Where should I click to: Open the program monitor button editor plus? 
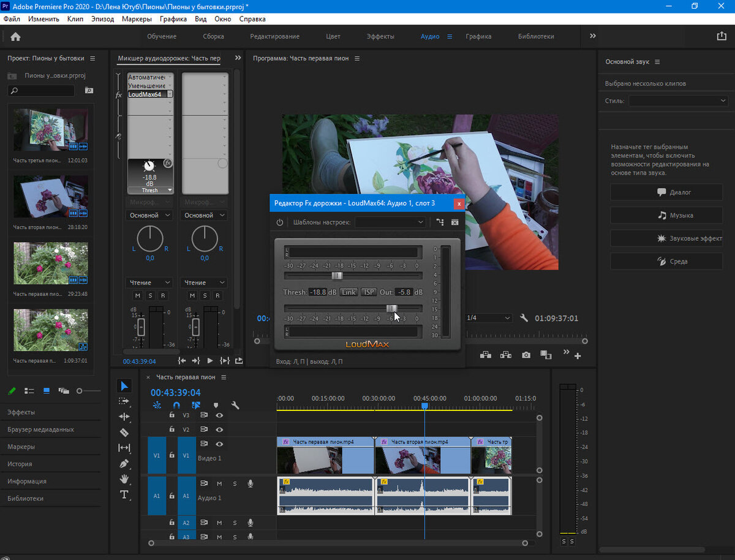tap(578, 356)
